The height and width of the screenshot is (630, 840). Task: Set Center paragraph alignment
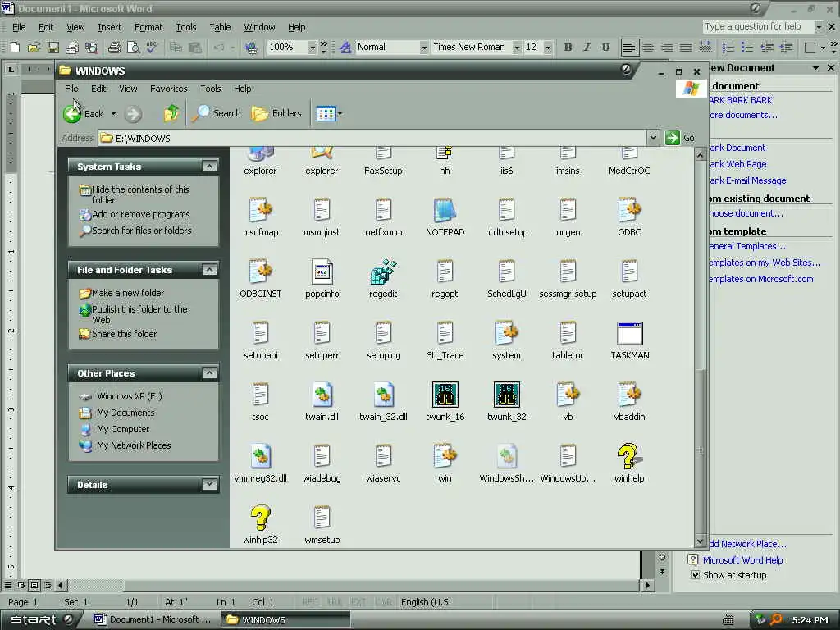[x=648, y=48]
